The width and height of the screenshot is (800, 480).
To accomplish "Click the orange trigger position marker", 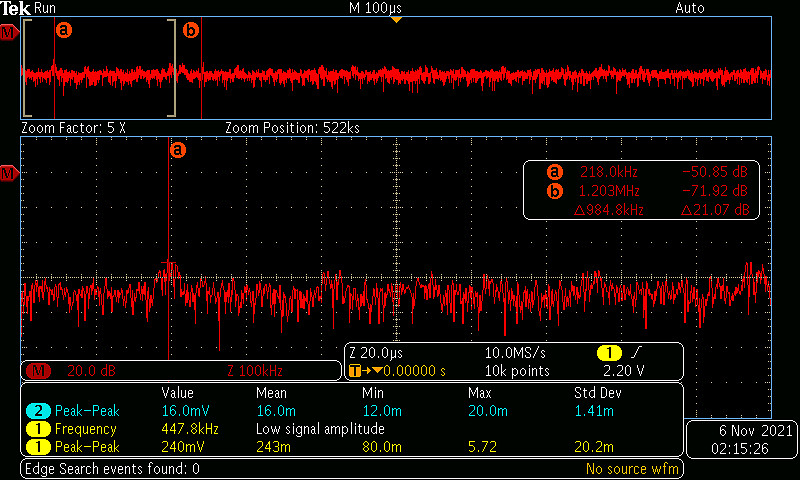I will click(x=396, y=19).
